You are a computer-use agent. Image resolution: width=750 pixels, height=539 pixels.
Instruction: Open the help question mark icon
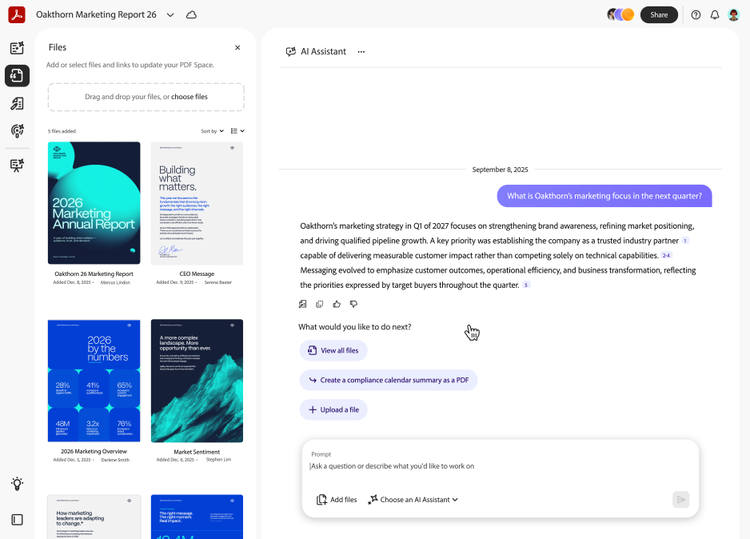(696, 15)
